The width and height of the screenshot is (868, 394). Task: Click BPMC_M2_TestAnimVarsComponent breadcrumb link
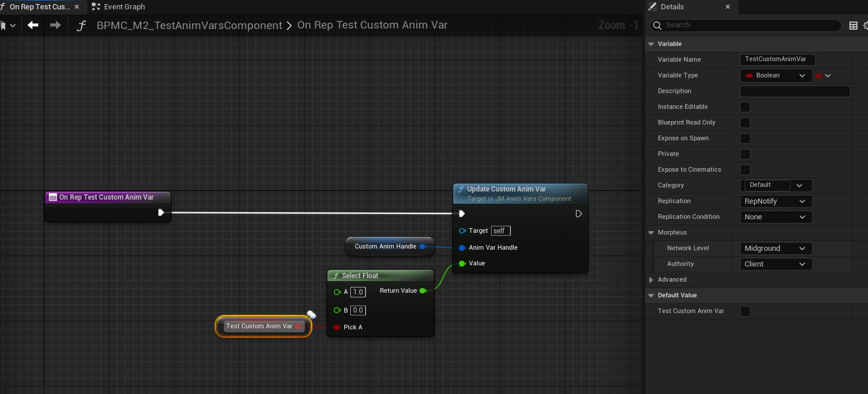tap(189, 26)
